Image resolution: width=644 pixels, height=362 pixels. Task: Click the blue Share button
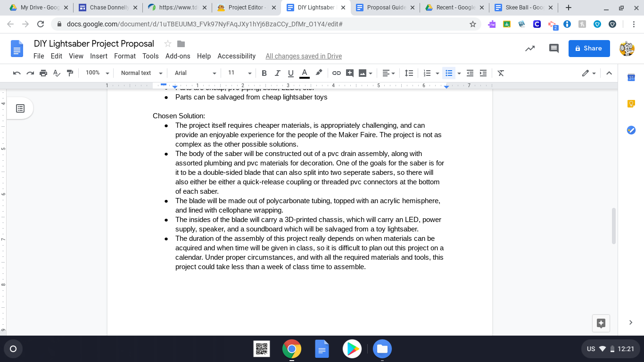coord(589,48)
